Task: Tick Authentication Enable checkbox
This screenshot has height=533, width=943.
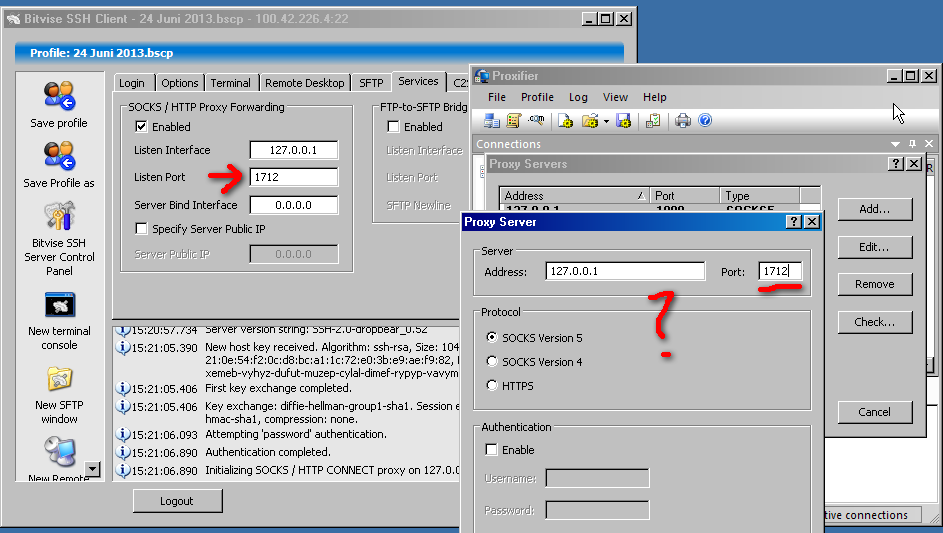Action: [x=491, y=449]
